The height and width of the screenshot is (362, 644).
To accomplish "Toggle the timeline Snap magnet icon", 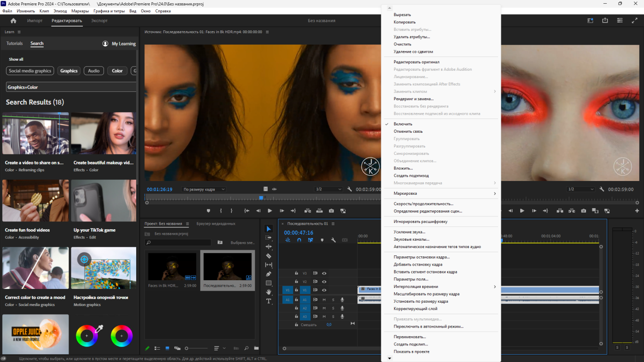I will 299,240.
